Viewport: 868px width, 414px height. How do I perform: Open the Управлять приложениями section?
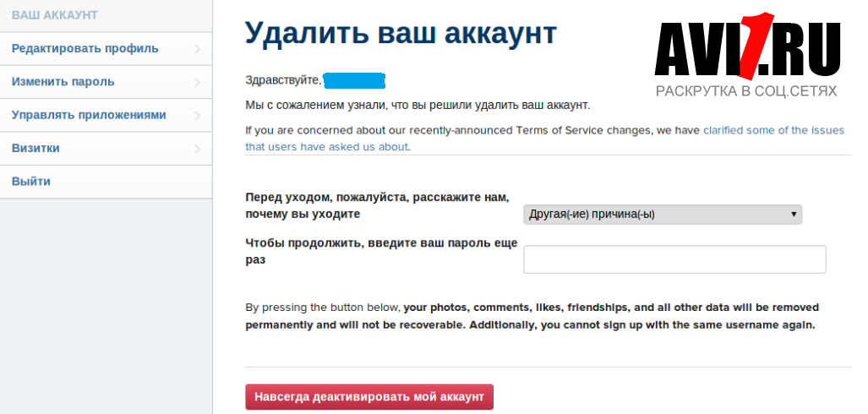(x=106, y=115)
